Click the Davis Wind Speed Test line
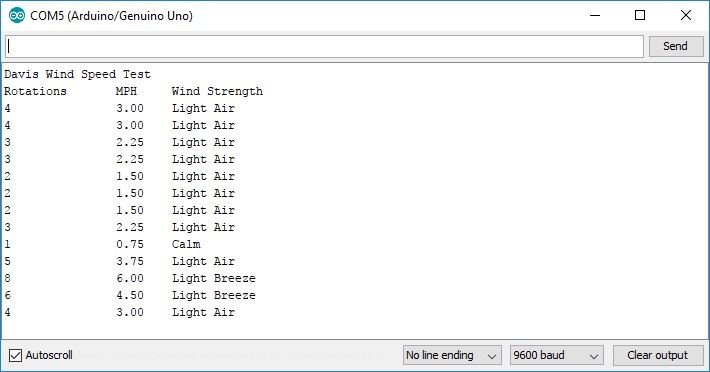This screenshot has height=372, width=710. 77,74
